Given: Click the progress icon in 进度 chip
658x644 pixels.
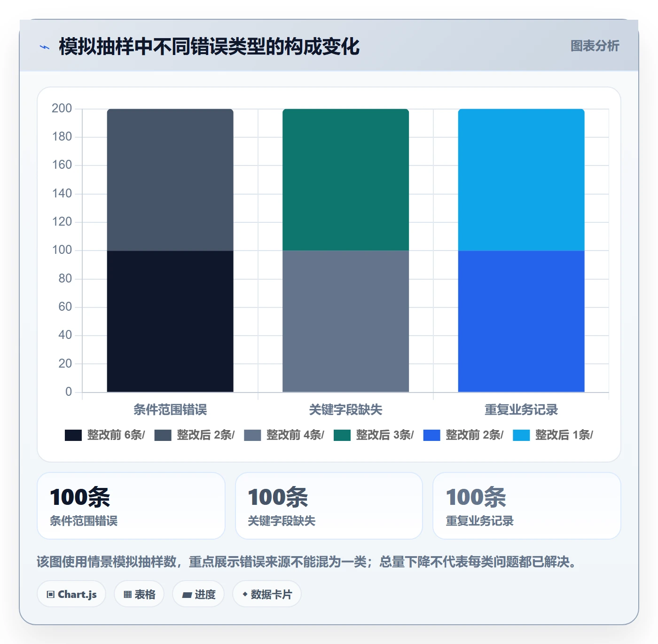Looking at the screenshot, I should (x=187, y=595).
